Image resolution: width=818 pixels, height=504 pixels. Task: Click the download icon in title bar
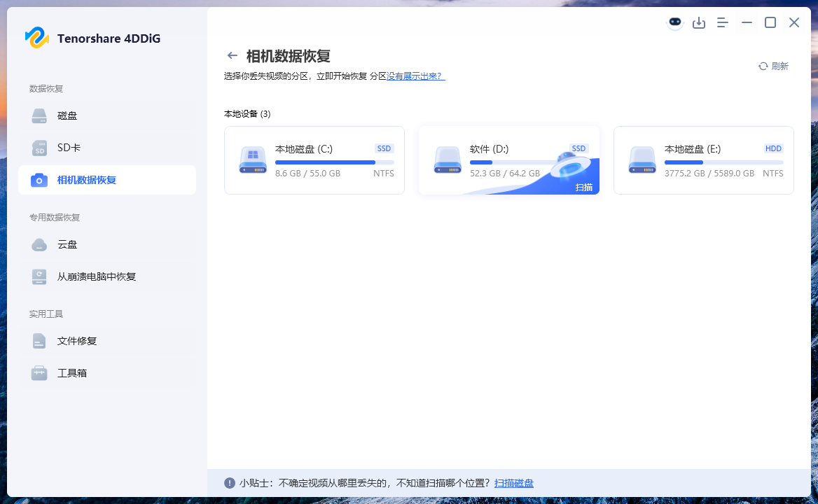(x=699, y=22)
